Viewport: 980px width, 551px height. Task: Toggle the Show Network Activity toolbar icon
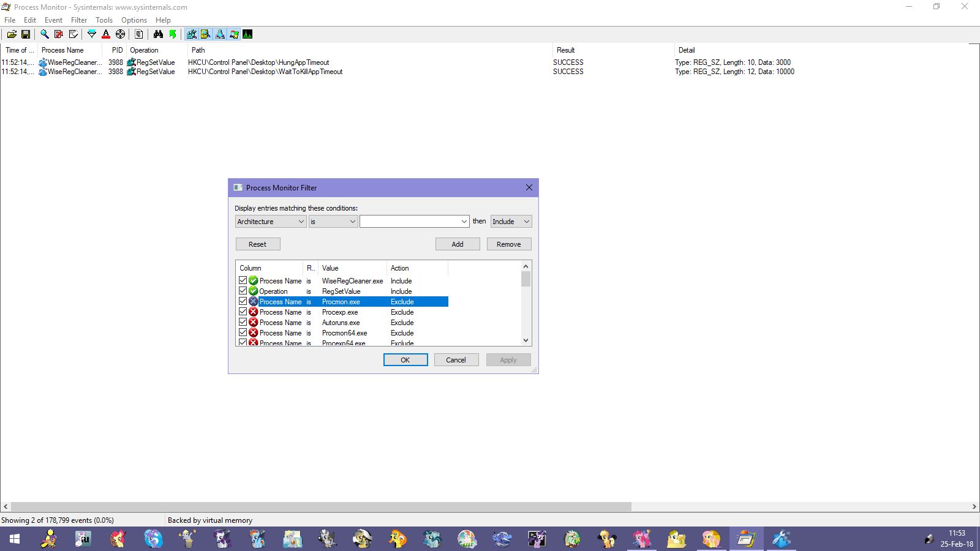pyautogui.click(x=220, y=34)
